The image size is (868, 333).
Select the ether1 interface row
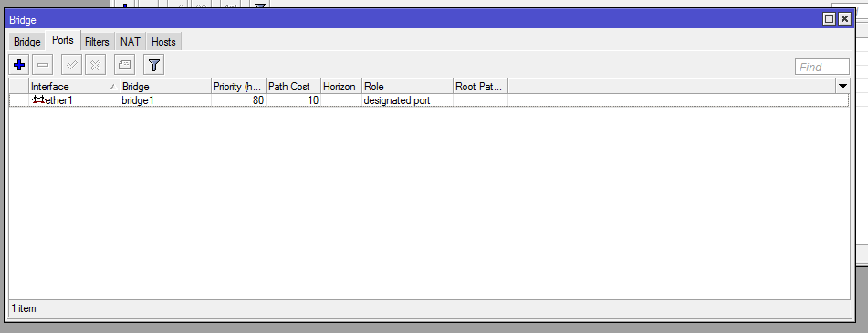(x=429, y=100)
